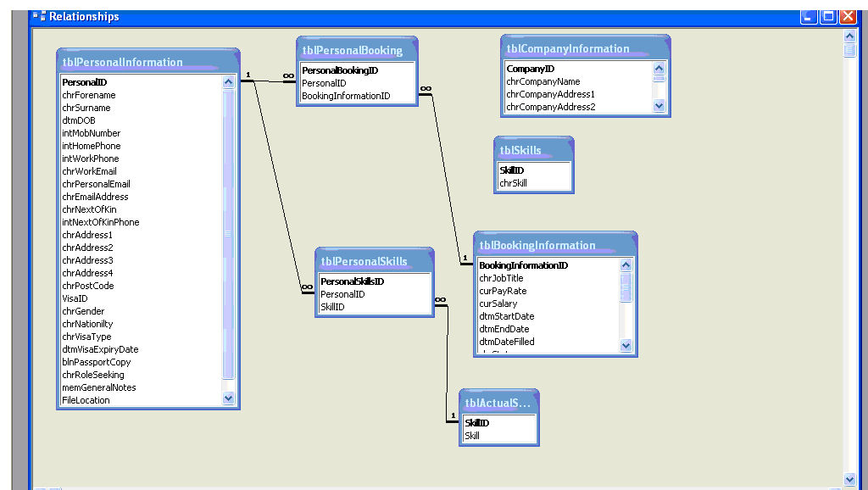Click main window vertical scrollbar down arrow

click(x=849, y=480)
